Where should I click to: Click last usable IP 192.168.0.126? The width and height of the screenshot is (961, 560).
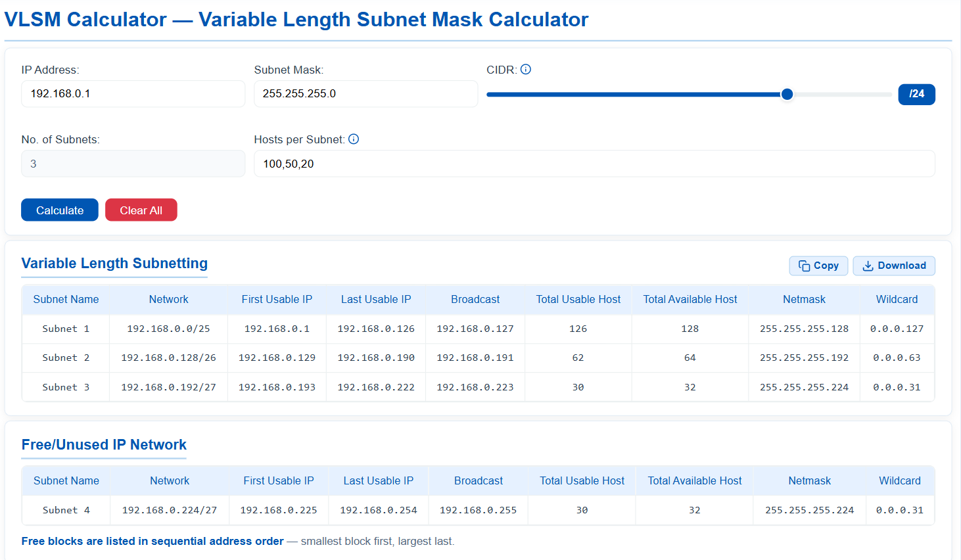tap(376, 329)
